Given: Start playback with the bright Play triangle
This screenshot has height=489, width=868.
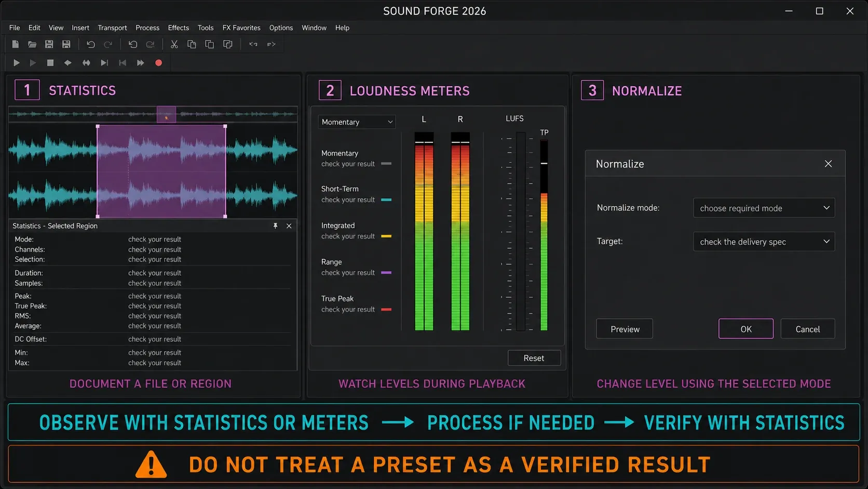Looking at the screenshot, I should pyautogui.click(x=16, y=63).
